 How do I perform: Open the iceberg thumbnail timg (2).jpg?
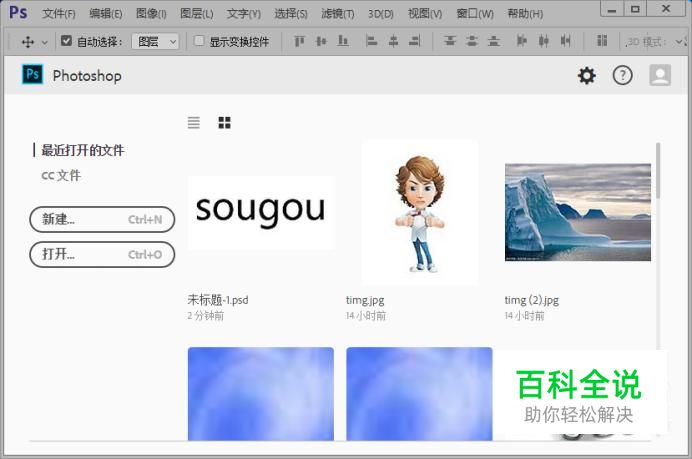coord(578,212)
